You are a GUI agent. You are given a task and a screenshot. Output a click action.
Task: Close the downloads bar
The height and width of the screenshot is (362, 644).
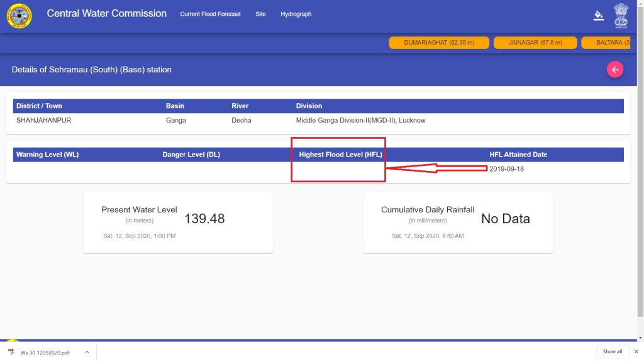click(636, 351)
